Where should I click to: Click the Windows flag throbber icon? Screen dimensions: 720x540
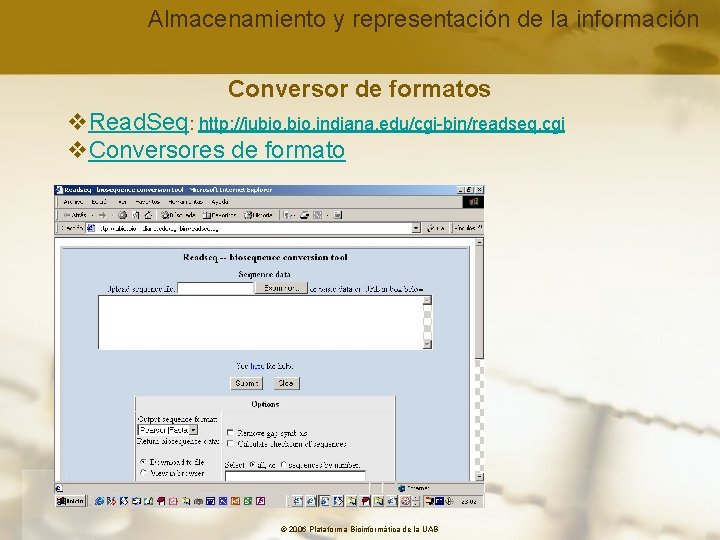473,202
